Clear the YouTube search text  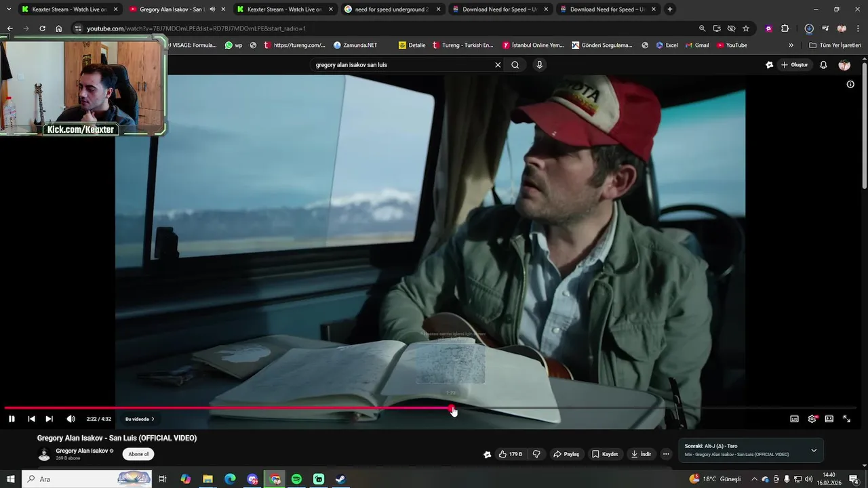498,65
